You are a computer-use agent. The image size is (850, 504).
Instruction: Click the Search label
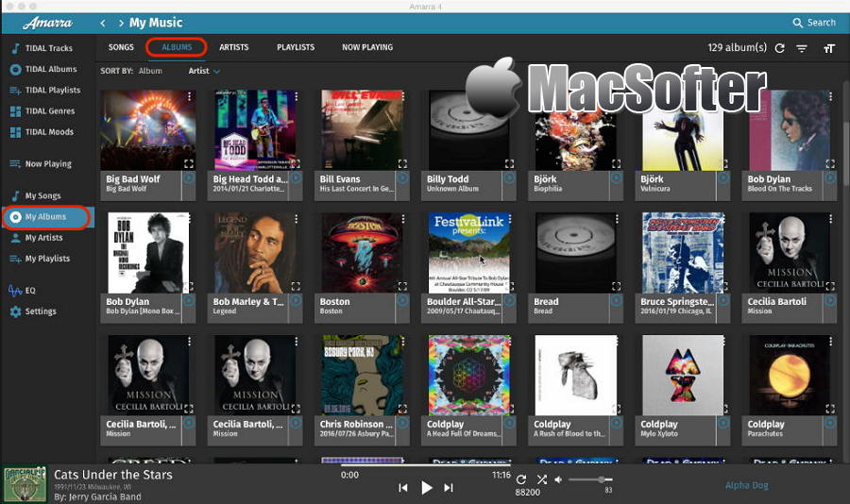pyautogui.click(x=822, y=23)
